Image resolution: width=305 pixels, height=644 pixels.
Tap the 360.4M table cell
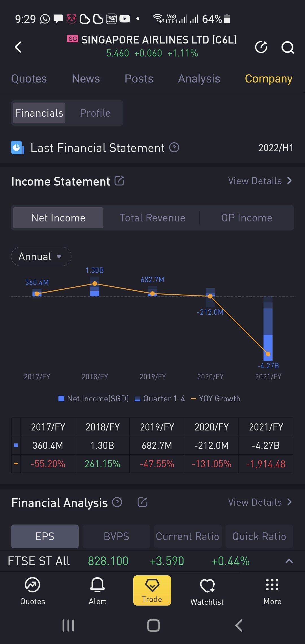pos(48,445)
